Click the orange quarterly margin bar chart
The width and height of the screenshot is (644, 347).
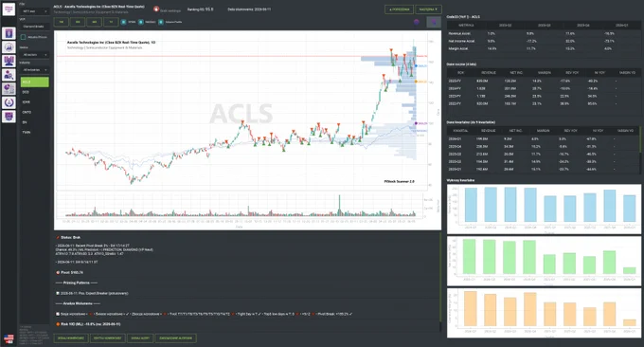click(x=544, y=313)
